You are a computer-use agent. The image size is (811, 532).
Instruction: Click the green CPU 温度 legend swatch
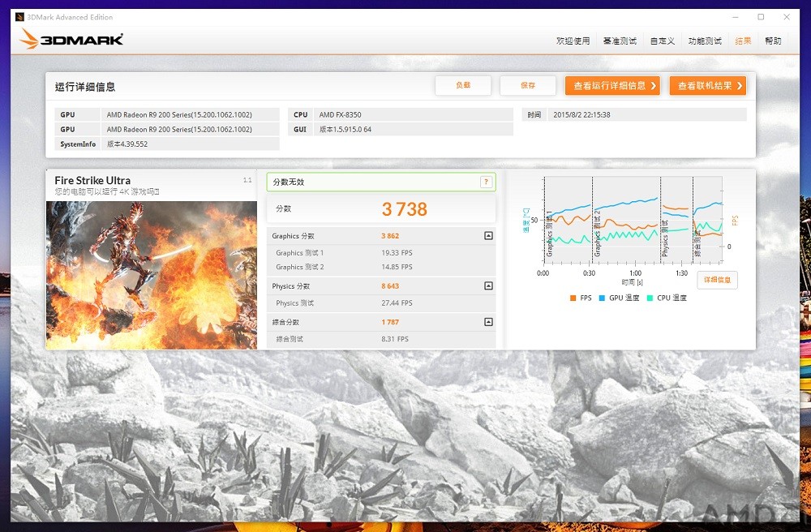click(x=650, y=298)
